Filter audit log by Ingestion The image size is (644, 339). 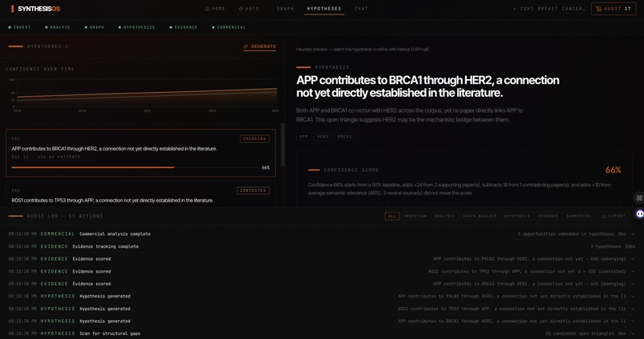(x=415, y=216)
